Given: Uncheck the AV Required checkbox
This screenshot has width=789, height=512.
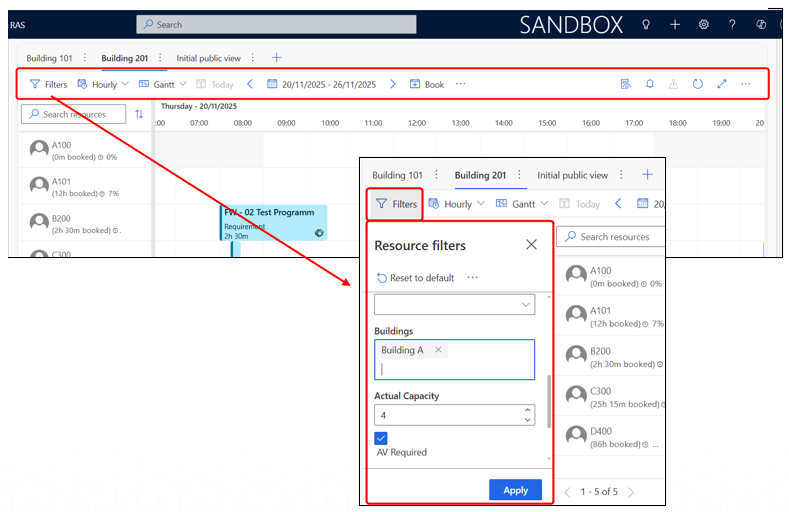Looking at the screenshot, I should [381, 438].
